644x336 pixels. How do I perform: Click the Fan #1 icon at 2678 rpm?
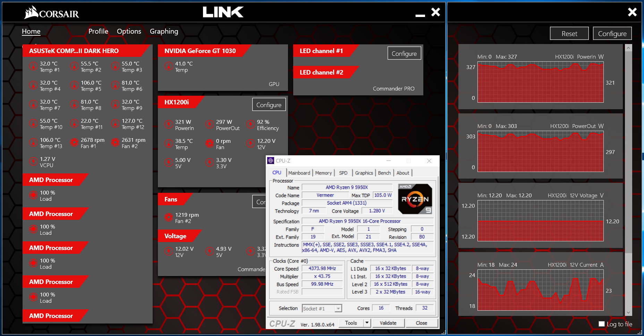point(74,142)
